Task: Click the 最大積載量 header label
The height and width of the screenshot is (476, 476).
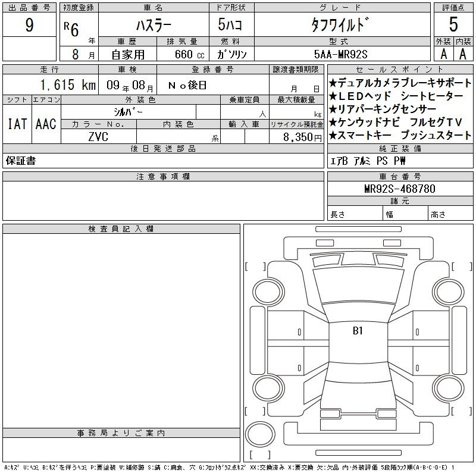Action: [x=296, y=100]
